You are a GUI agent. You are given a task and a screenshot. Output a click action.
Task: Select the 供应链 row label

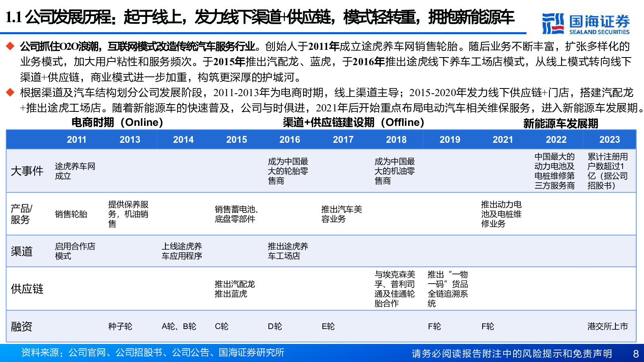point(27,289)
